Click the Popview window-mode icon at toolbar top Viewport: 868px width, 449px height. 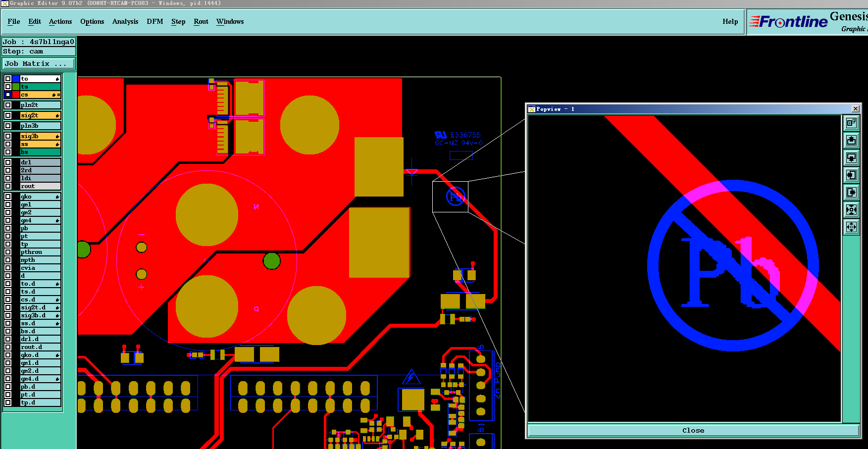point(851,123)
